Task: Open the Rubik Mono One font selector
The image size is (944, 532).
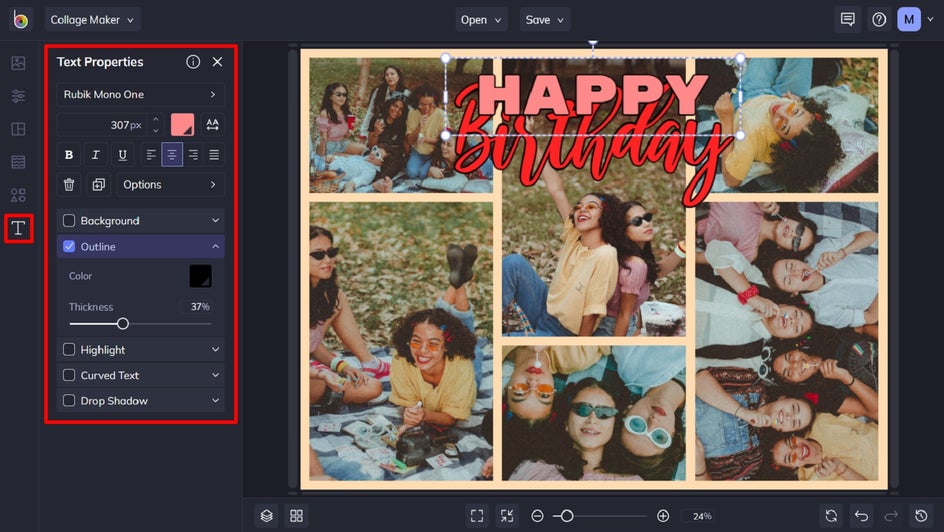Action: pyautogui.click(x=140, y=94)
